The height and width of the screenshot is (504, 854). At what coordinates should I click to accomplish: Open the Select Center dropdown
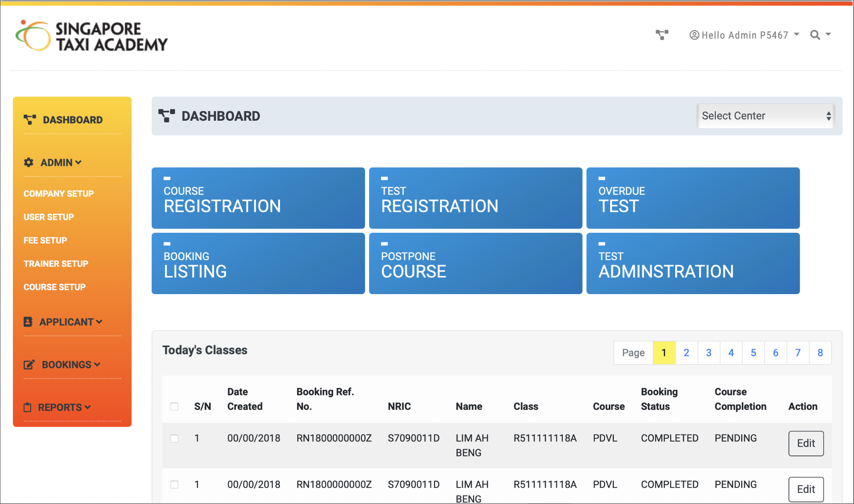point(766,116)
